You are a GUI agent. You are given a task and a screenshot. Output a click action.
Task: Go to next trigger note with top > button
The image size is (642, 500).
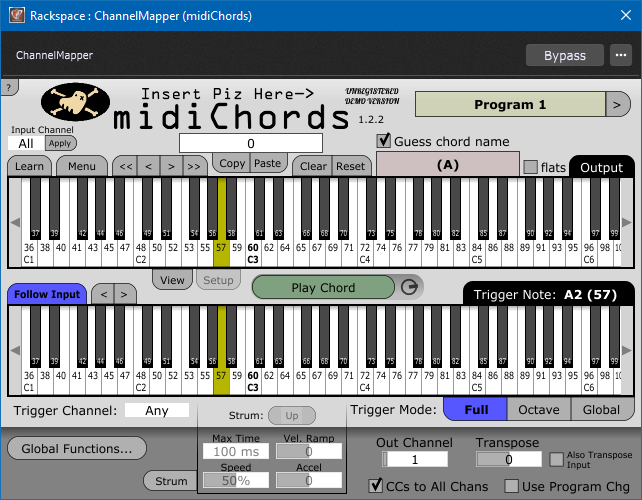tap(171, 166)
